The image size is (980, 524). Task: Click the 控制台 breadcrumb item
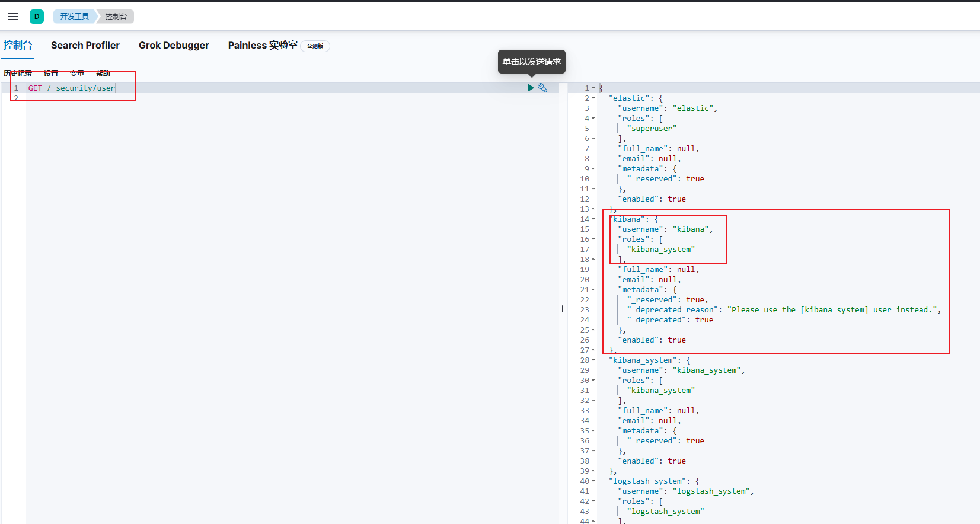tap(116, 17)
